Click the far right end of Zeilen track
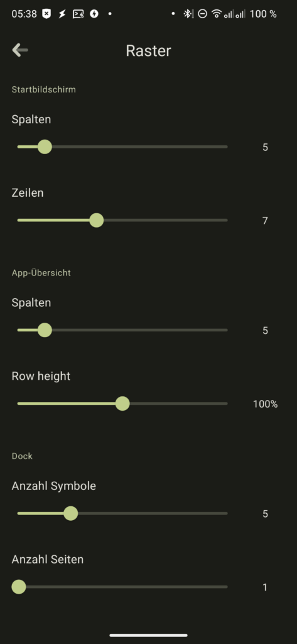This screenshot has height=644, width=297. [226, 220]
